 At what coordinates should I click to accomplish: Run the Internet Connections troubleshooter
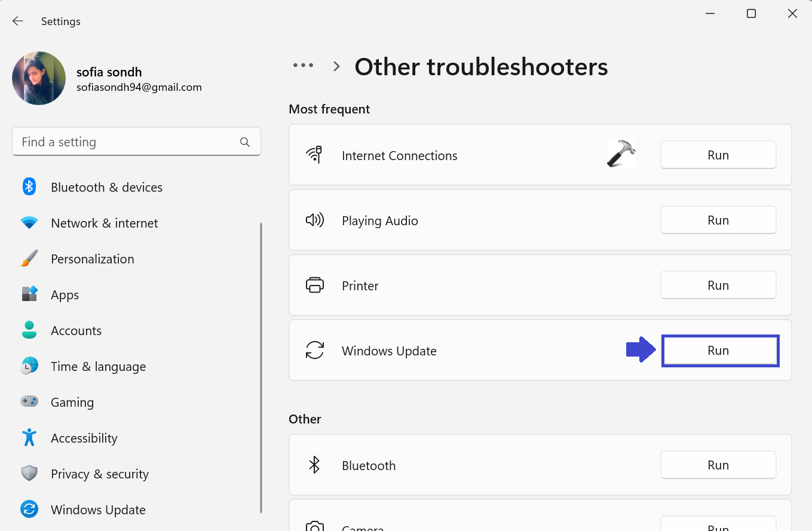tap(718, 155)
